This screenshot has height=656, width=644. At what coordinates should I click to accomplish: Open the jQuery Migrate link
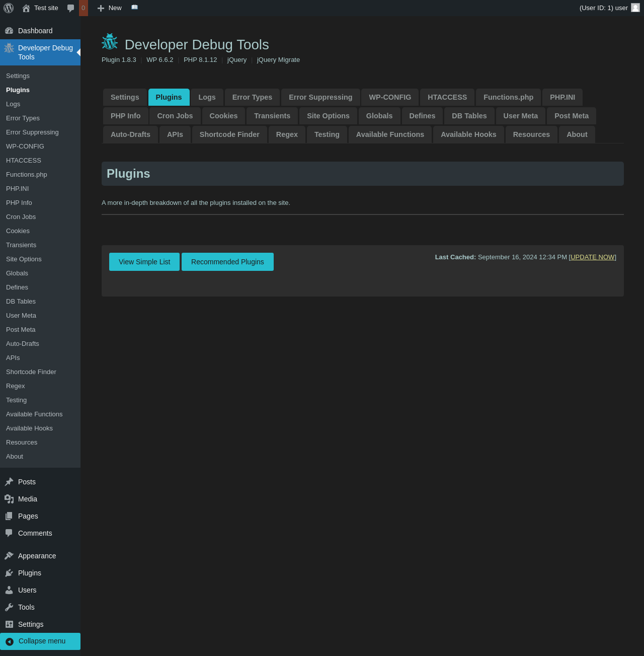point(278,60)
